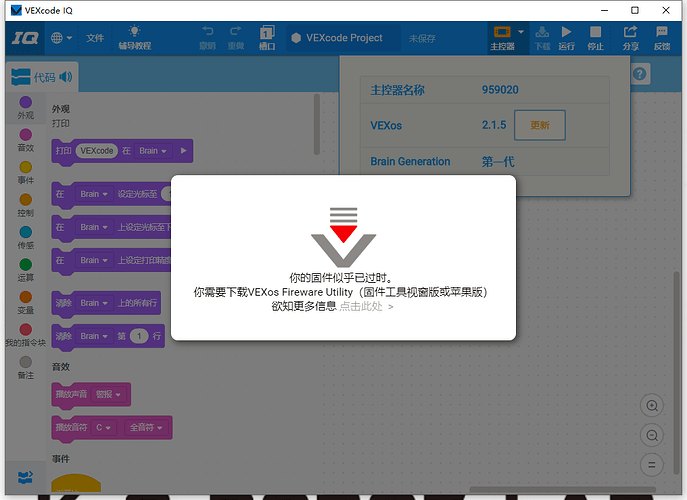Viewport: 687px width, 500px height.
Task: Select the 我的指令块 my blocks category
Action: 25,335
